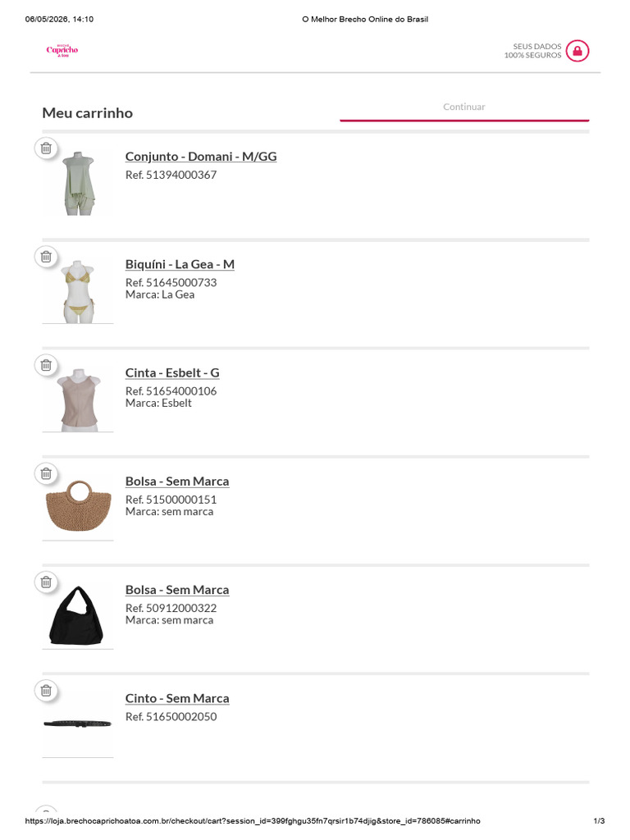Screen dimensions: 630x840
Task: Delete the Biquíni La Gea from cart
Action: pyautogui.click(x=46, y=257)
